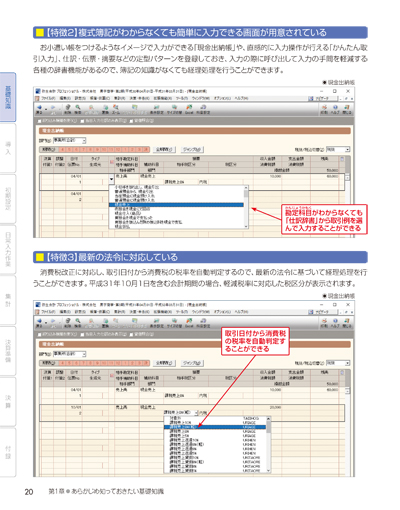Open the 編集 menu in upper window

[x=65, y=99]
